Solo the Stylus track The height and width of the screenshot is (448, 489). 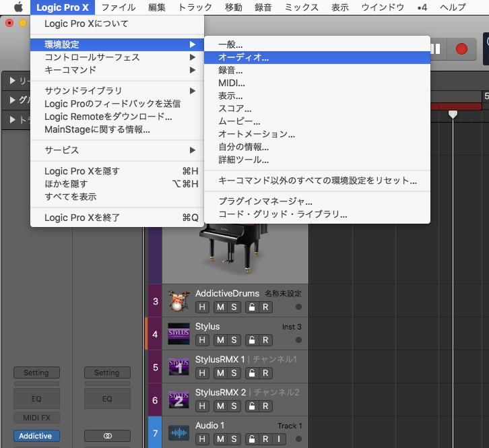[234, 340]
